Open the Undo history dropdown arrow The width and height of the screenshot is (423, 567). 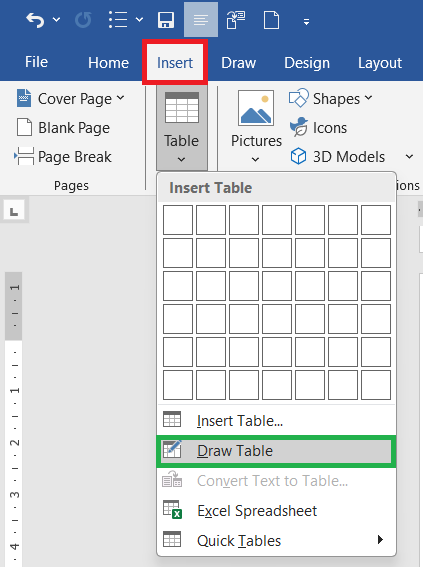tap(56, 20)
